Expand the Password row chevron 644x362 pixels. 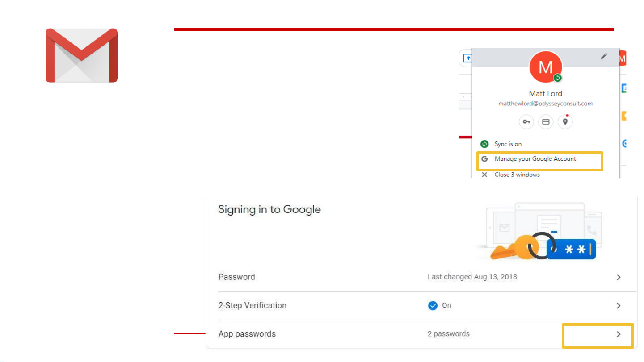[619, 277]
